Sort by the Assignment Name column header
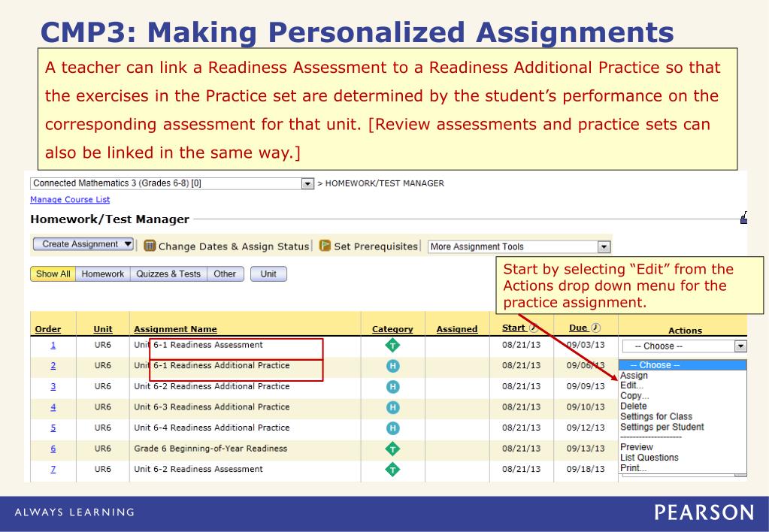The image size is (769, 532). coord(176,329)
